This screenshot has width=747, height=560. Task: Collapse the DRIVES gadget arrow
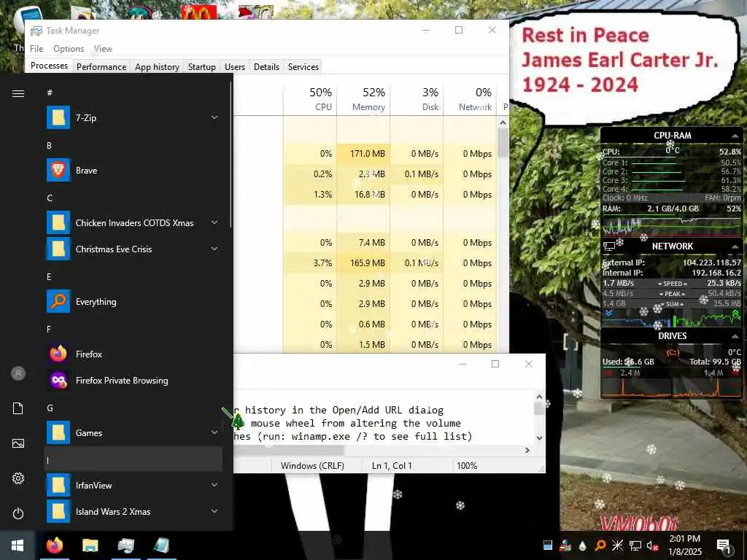(735, 336)
